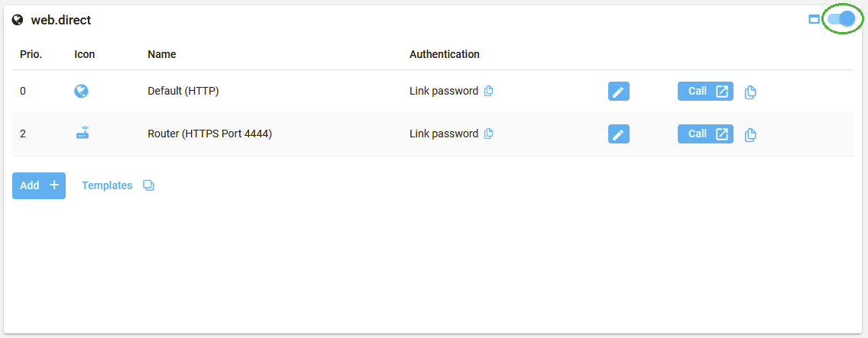The width and height of the screenshot is (868, 338).
Task: Click the Default (HTTP) globe icon
Action: [x=82, y=91]
